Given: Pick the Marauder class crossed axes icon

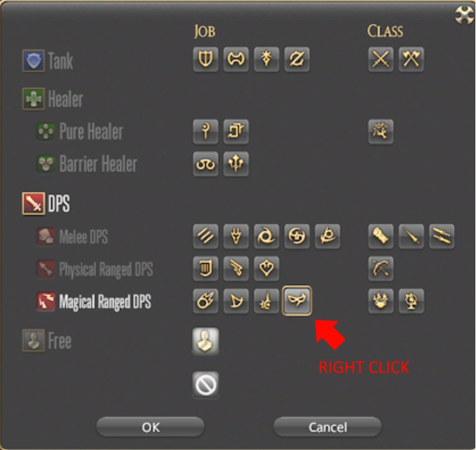Looking at the screenshot, I should click(x=411, y=59).
